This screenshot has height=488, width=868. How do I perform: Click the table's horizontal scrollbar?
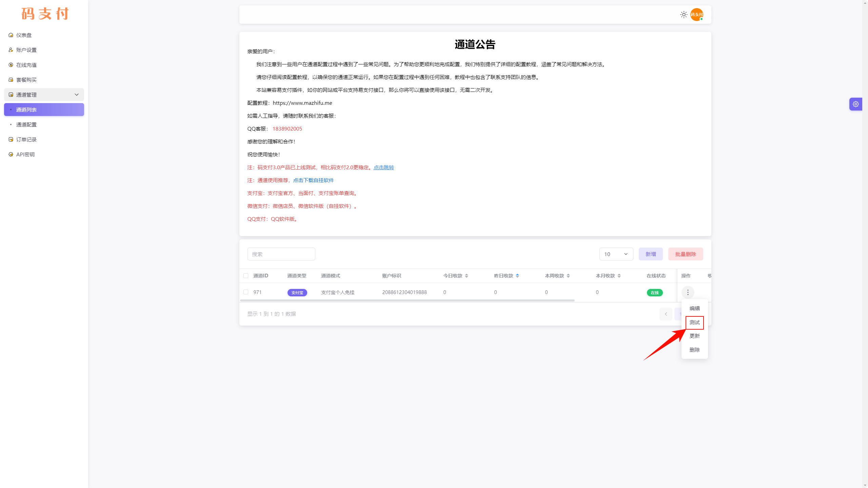(x=407, y=300)
